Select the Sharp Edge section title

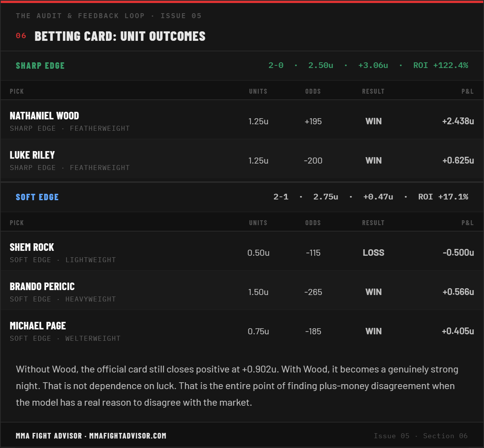40,66
